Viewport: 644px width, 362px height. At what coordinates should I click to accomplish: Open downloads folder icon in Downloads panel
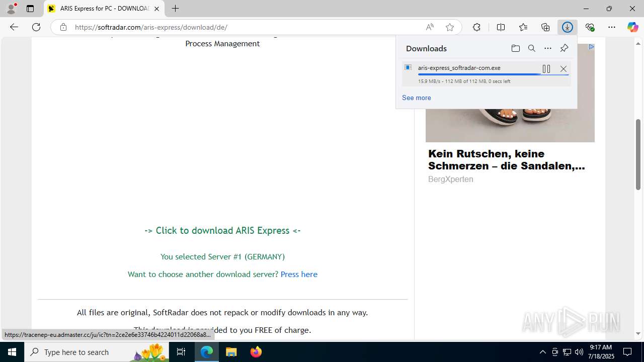515,48
